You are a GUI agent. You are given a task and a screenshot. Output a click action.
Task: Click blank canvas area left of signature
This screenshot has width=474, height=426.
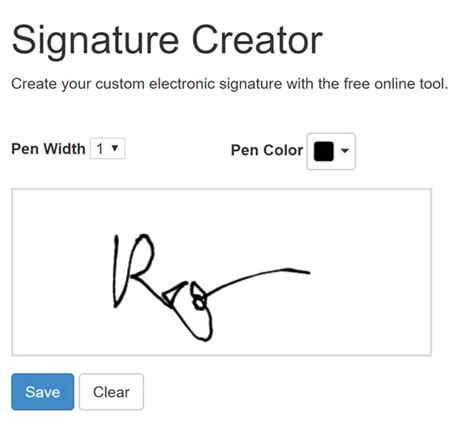tap(62, 273)
